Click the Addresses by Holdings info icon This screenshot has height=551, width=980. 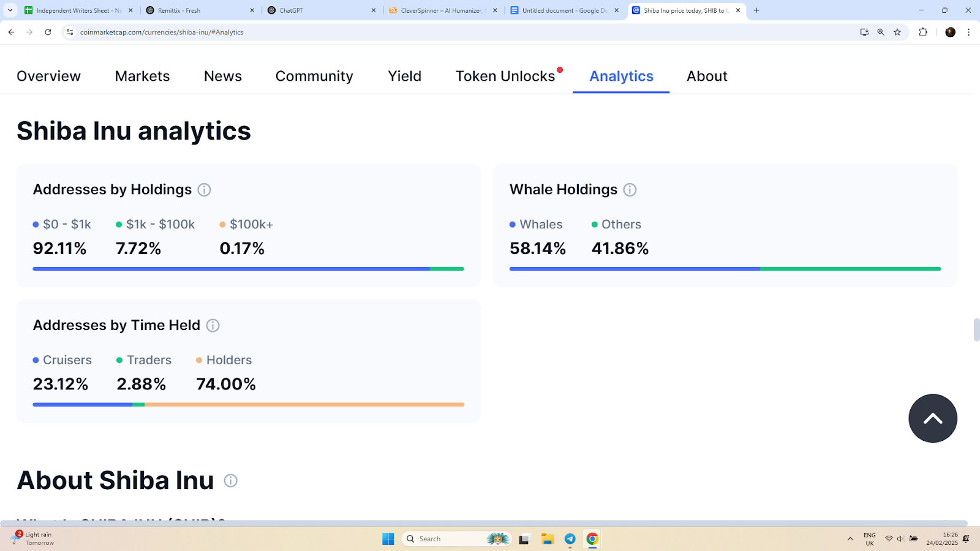[205, 190]
